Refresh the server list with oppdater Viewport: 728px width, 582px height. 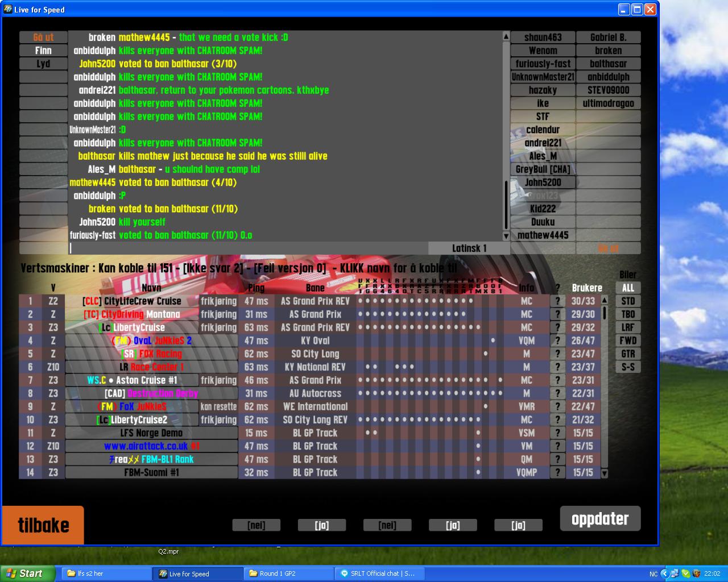pos(600,518)
